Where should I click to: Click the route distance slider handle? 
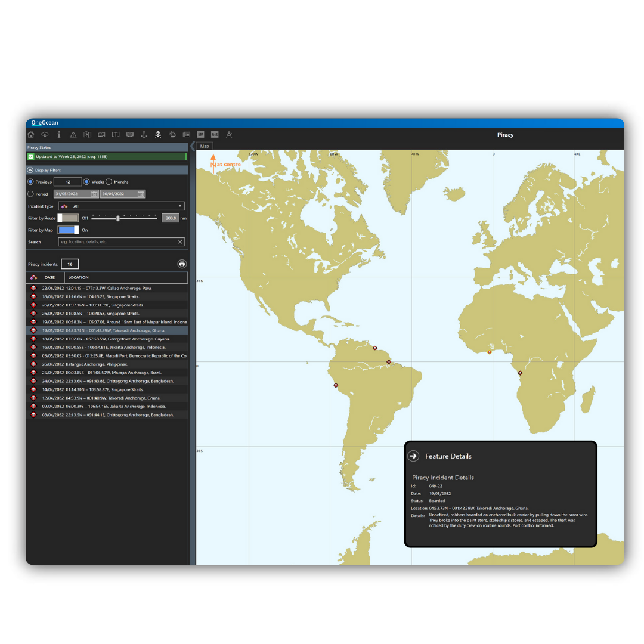[118, 218]
